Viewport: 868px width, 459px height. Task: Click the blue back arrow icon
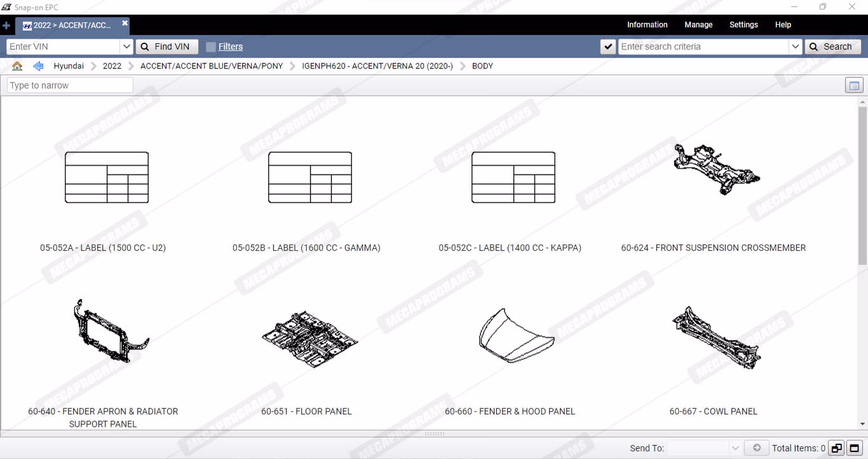[38, 66]
